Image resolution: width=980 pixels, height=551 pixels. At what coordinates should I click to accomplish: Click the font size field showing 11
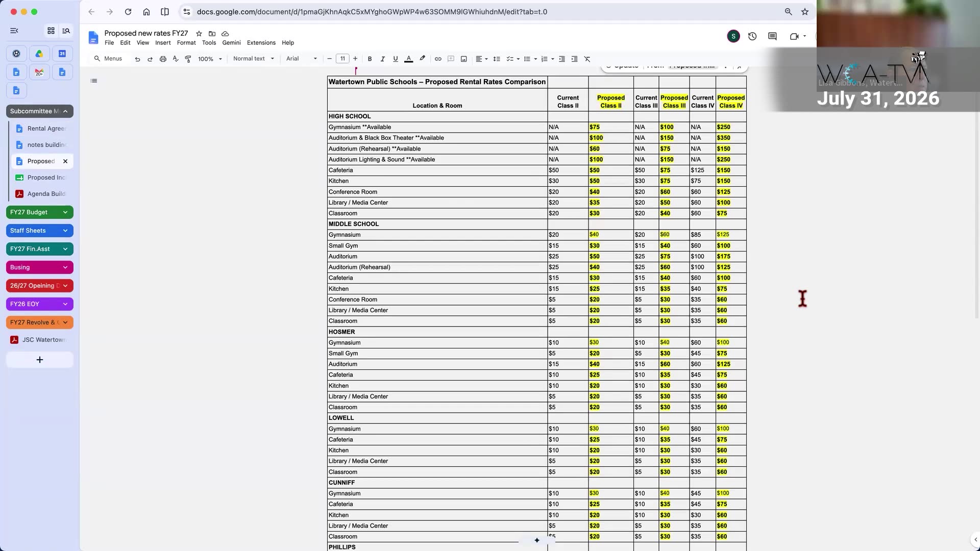[343, 59]
